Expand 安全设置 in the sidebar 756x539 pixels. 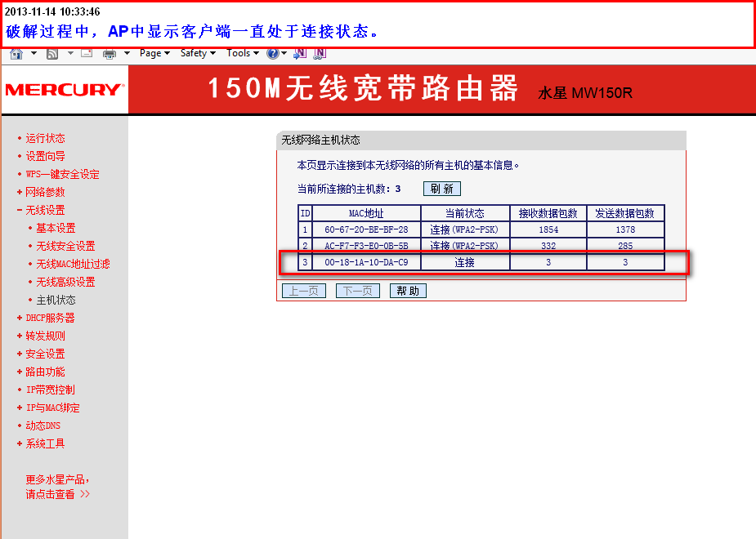(45, 354)
